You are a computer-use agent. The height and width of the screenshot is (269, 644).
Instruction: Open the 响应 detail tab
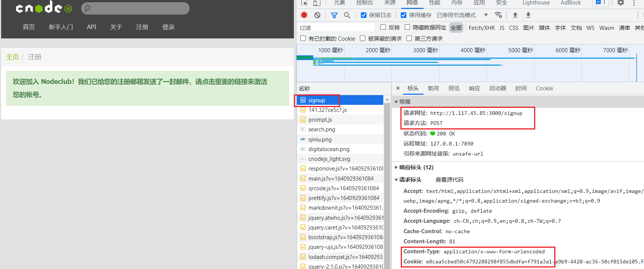[475, 88]
